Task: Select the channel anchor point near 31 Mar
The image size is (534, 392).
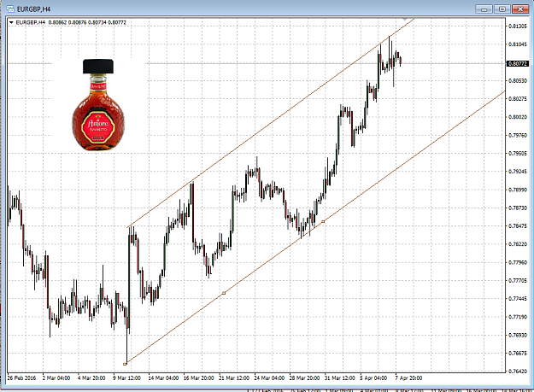Action: pyautogui.click(x=323, y=222)
